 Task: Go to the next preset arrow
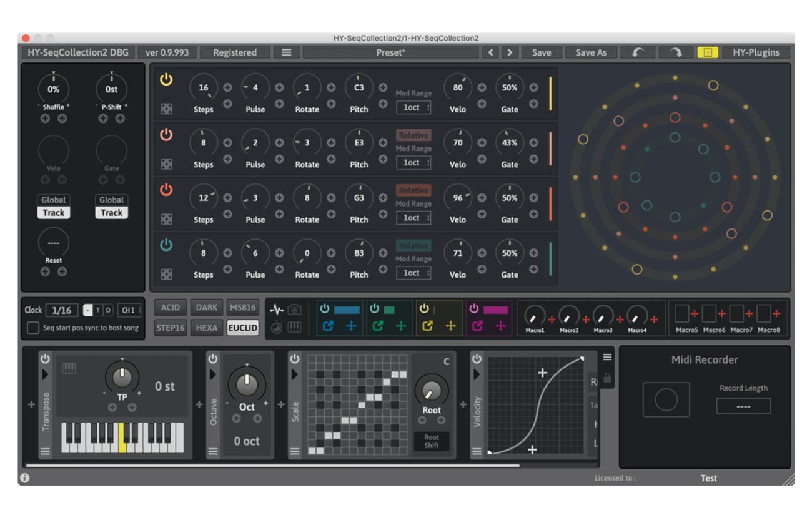click(510, 52)
